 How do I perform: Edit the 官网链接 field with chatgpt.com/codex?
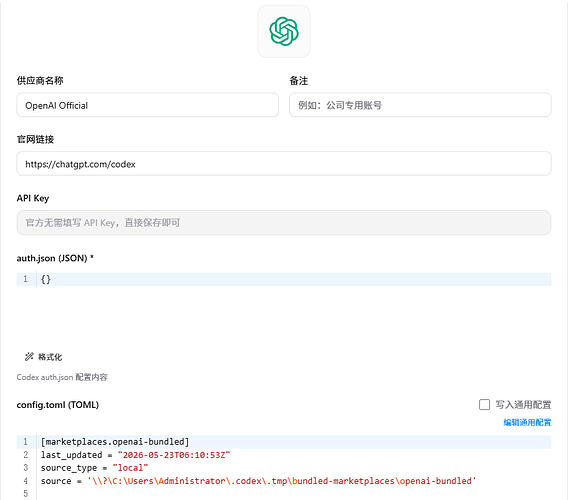[x=284, y=164]
